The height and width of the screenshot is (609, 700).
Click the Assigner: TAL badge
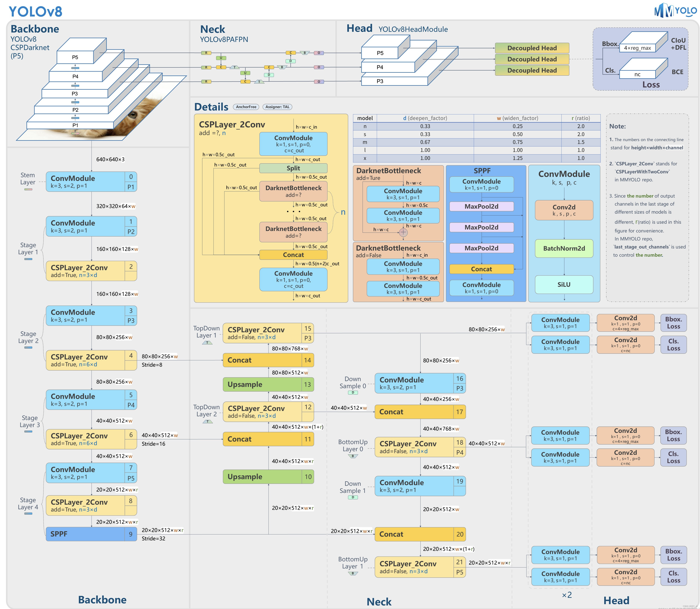point(277,107)
